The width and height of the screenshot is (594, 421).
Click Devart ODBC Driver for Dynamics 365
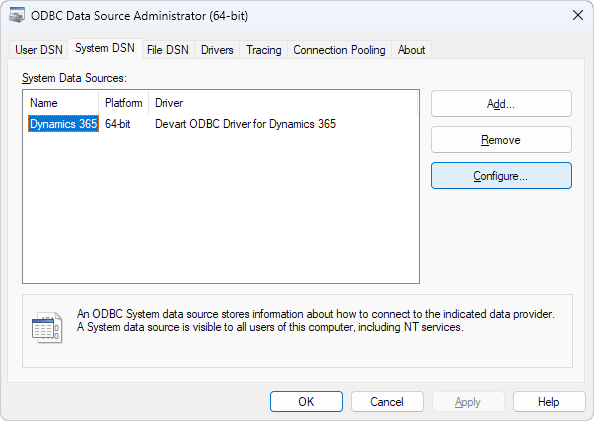(x=245, y=124)
